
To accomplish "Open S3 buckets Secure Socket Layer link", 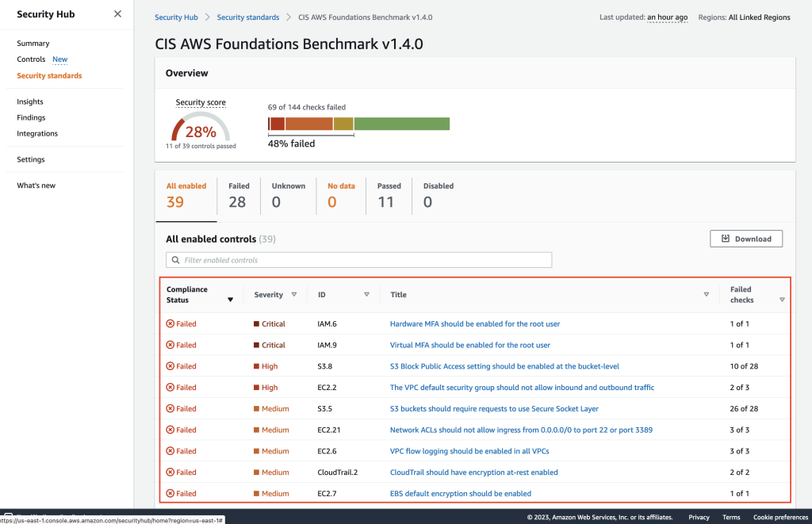I will click(494, 408).
